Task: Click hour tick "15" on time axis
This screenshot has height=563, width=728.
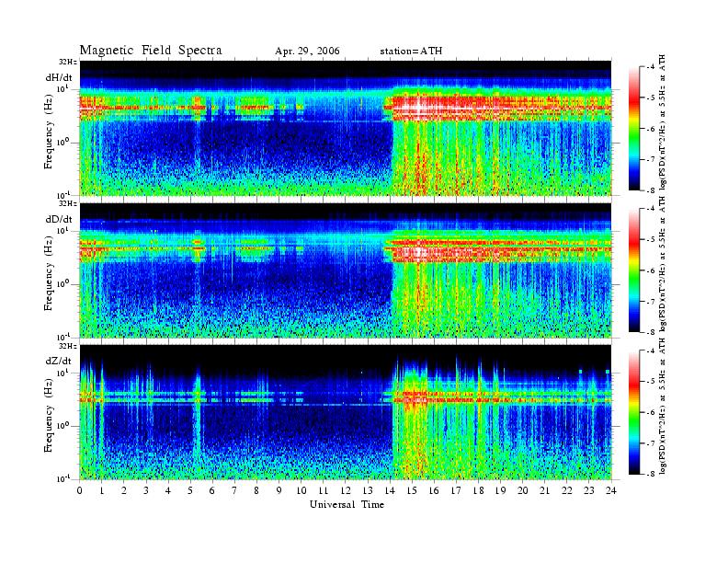Action: click(x=412, y=490)
